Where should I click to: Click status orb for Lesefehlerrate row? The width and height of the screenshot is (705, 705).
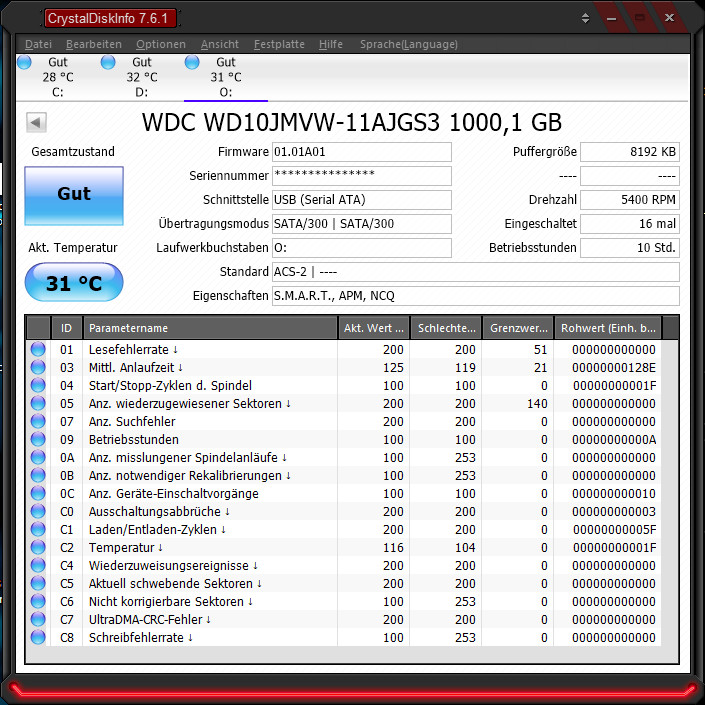point(38,349)
